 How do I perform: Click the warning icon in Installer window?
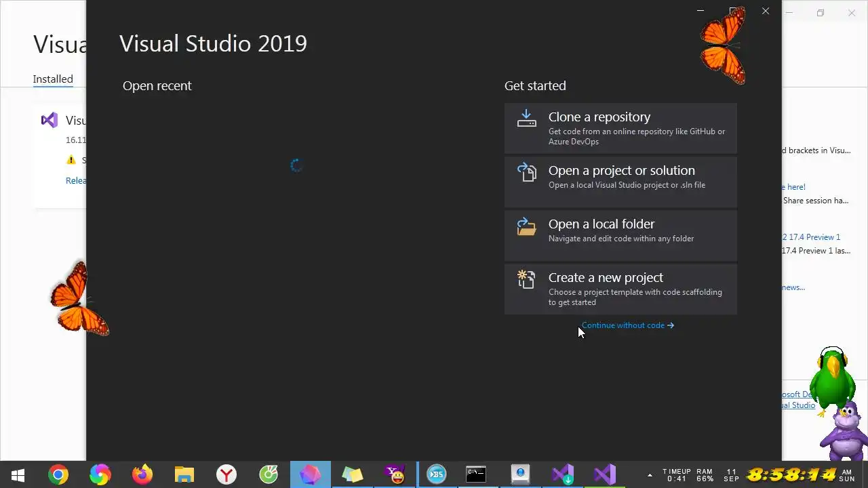[x=71, y=160]
